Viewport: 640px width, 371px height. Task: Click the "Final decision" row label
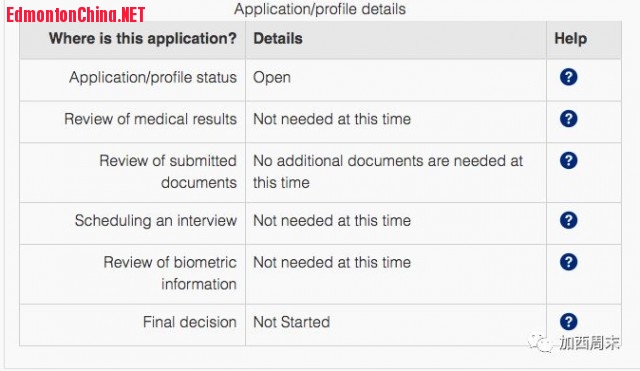[190, 322]
